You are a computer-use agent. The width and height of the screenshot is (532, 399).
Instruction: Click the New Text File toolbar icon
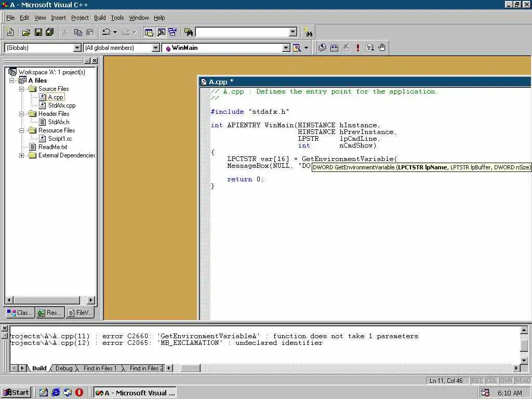(x=10, y=32)
